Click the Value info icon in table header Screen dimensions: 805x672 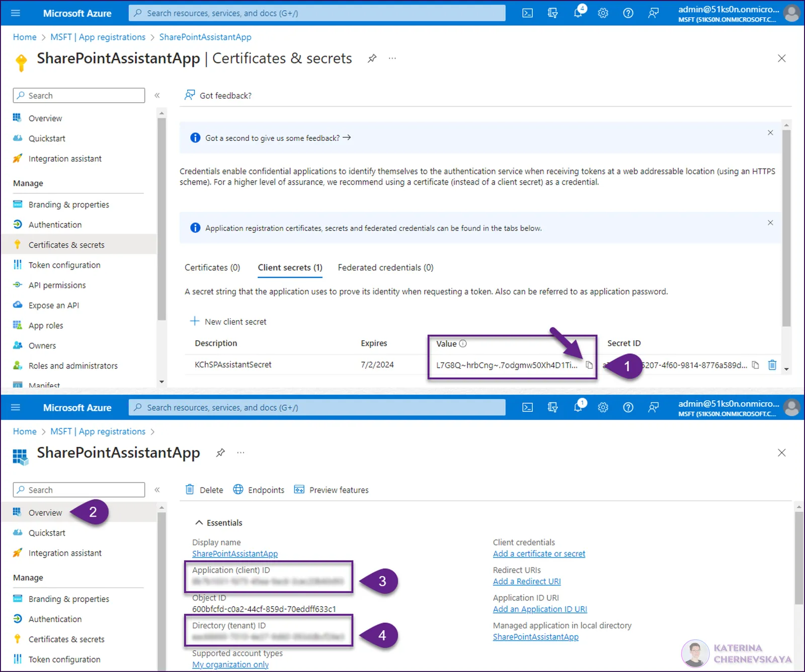463,343
